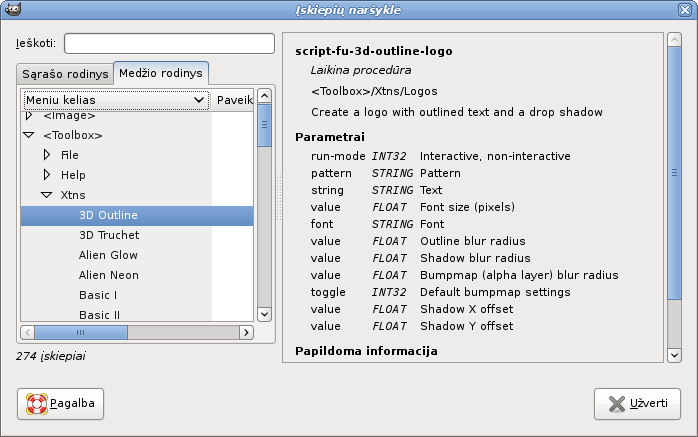The width and height of the screenshot is (698, 437).
Task: Click horizontal scrollbar right arrow
Action: click(246, 332)
